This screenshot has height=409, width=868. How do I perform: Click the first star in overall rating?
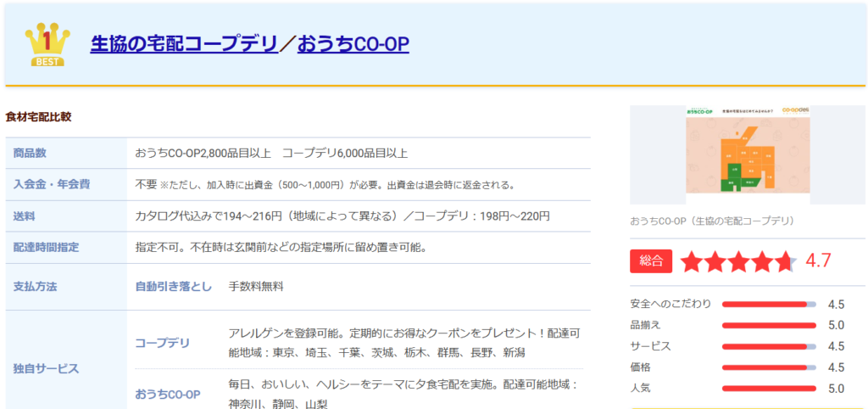coord(693,261)
